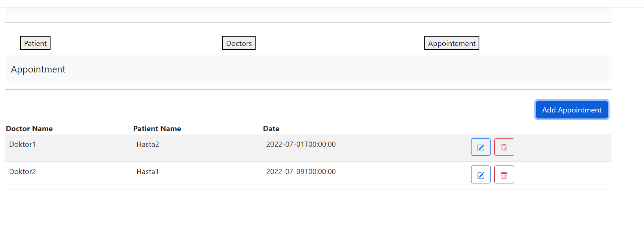Click the edit icon for Doktor1's appointment
644x232 pixels.
(x=480, y=147)
